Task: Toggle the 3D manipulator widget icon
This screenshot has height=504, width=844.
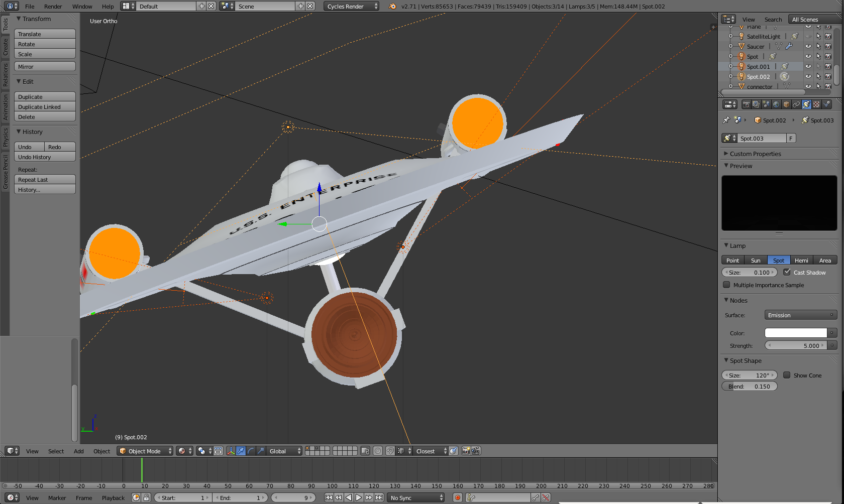Action: [231, 451]
